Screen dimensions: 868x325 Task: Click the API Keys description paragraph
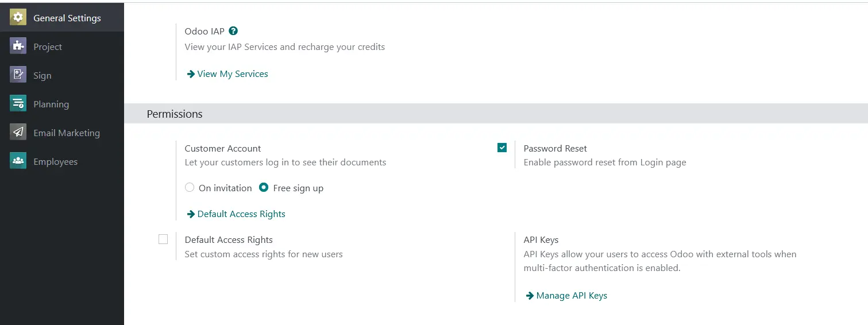(x=660, y=261)
